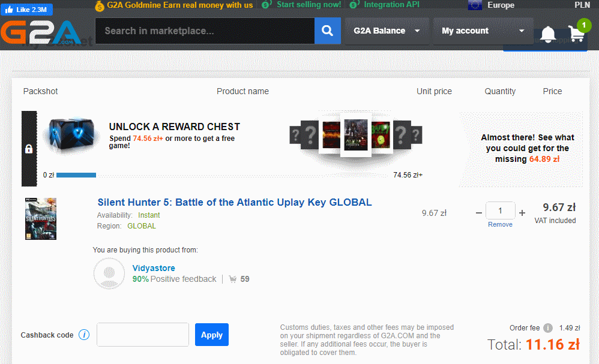
Task: Expand the My account dropdown
Action: tap(483, 31)
